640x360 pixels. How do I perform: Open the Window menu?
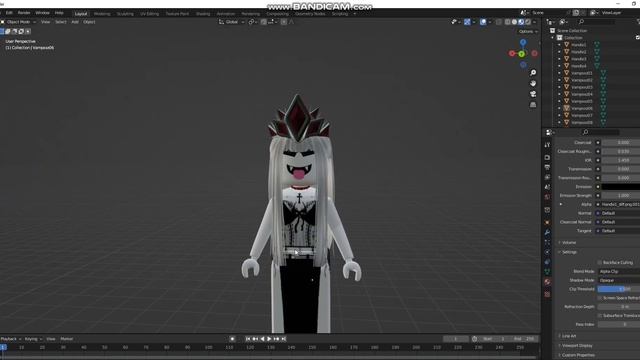click(42, 13)
